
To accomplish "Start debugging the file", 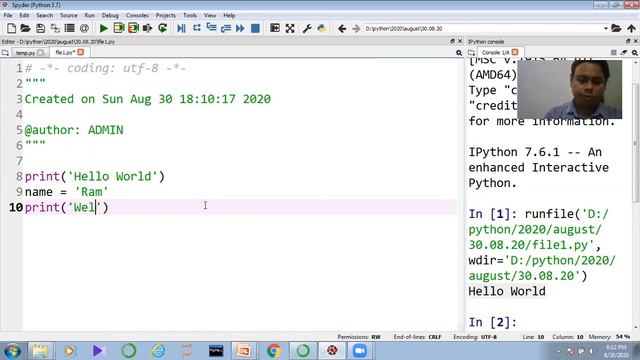I will [181, 28].
